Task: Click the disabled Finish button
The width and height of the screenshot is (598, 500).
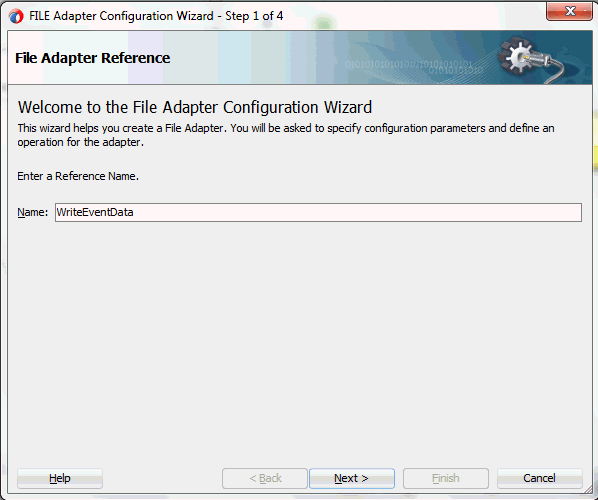Action: click(x=445, y=478)
